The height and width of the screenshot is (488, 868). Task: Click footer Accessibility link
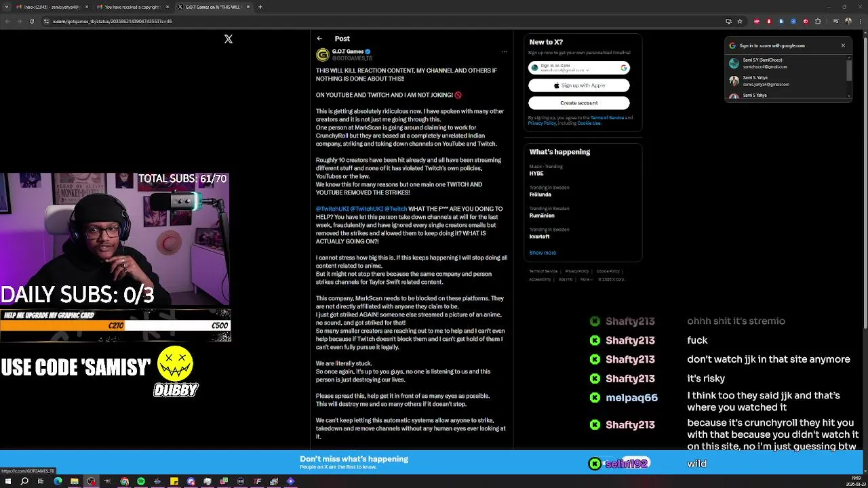pos(540,279)
